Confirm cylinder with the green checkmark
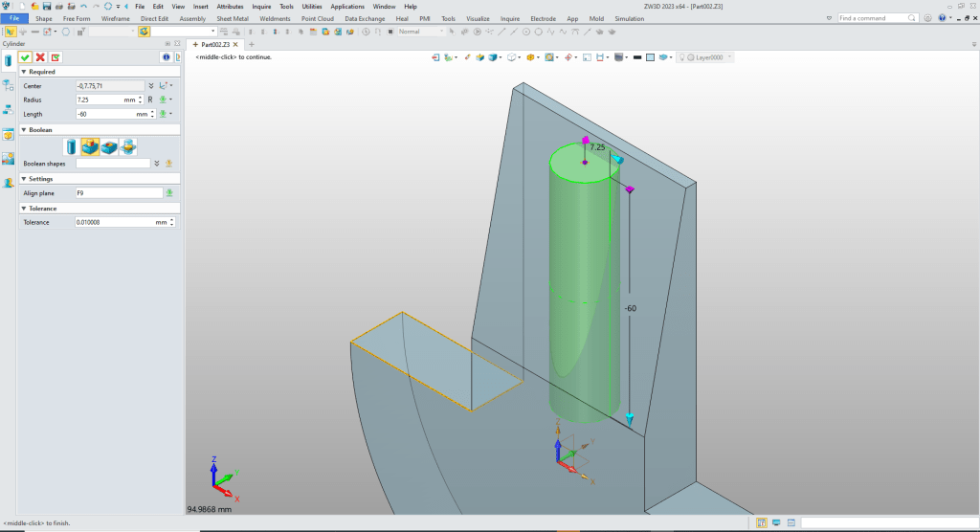980x532 pixels. tap(26, 57)
